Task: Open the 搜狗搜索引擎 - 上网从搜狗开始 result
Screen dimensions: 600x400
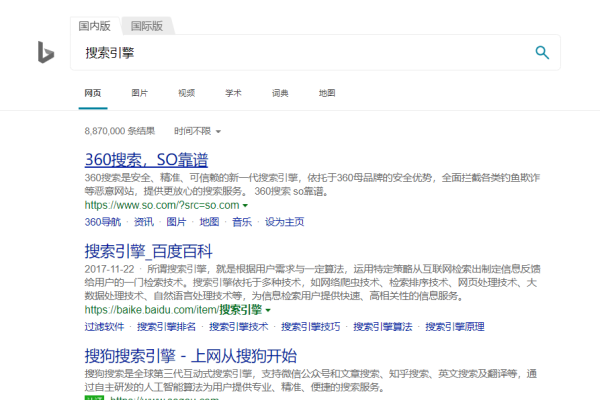Action: (x=191, y=356)
